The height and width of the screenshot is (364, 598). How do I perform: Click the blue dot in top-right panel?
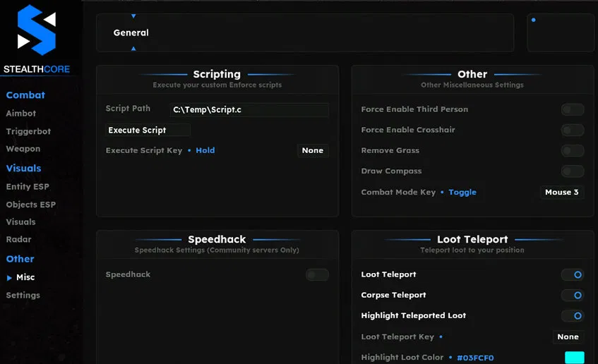[533, 20]
